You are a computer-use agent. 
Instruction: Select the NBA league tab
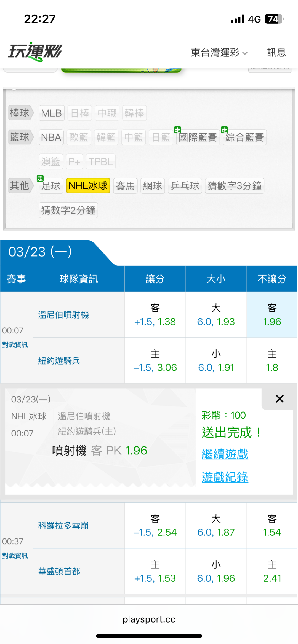(51, 137)
